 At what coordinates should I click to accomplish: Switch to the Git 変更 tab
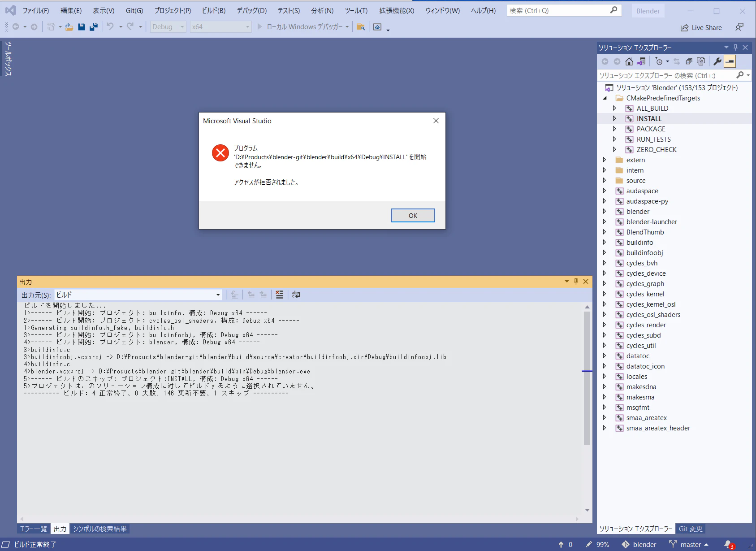[x=691, y=529]
